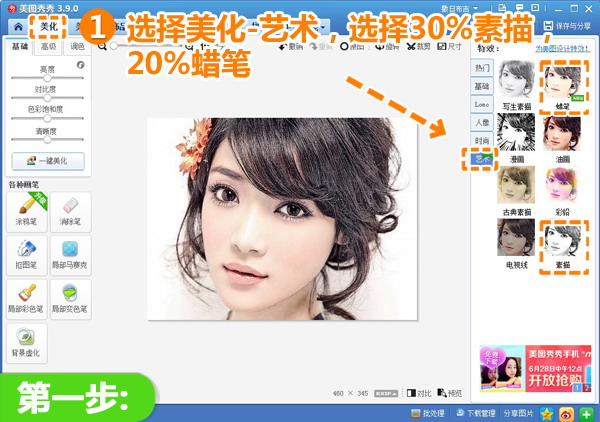Share via the Weibo eye icon
This screenshot has height=422, width=600.
tap(566, 414)
